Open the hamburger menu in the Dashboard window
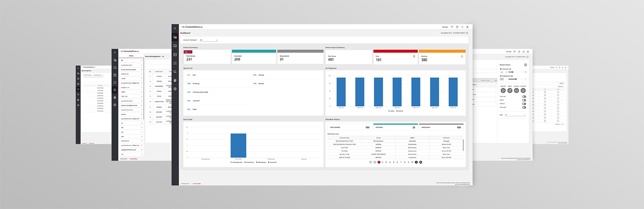 pyautogui.click(x=175, y=28)
